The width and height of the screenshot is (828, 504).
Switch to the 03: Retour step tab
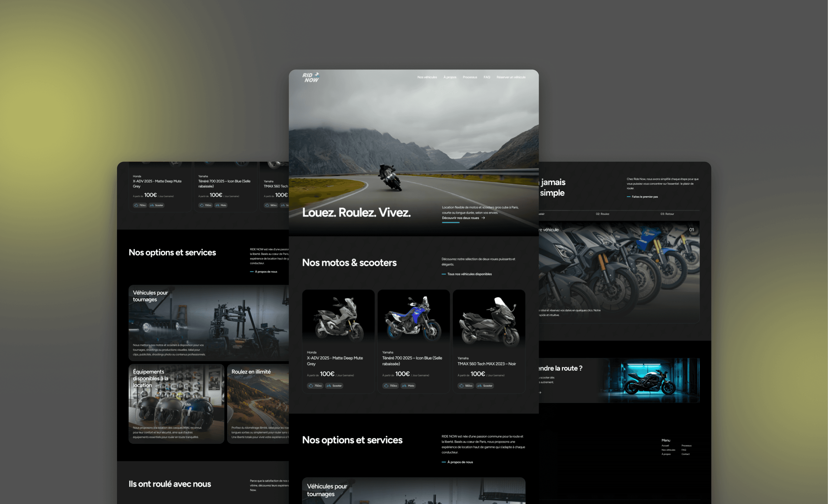tap(667, 214)
